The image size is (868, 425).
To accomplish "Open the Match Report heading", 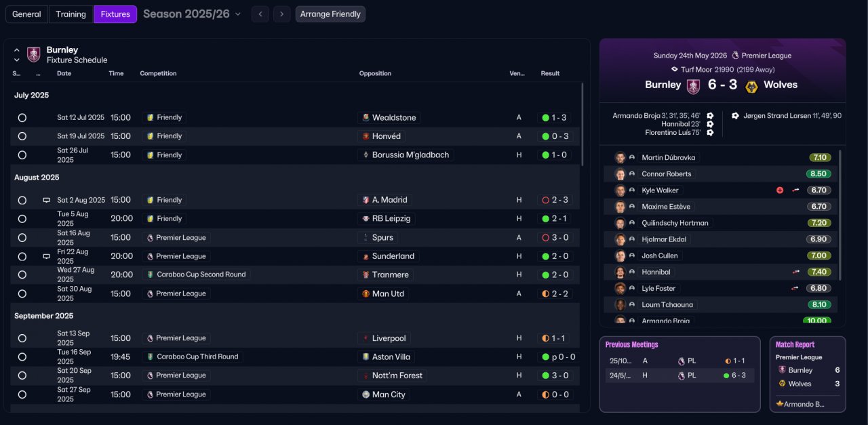I will [795, 345].
